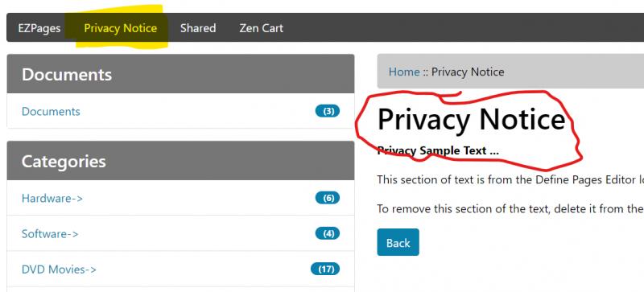Click the Documents count badge (3)
This screenshot has height=292, width=644.
click(328, 111)
